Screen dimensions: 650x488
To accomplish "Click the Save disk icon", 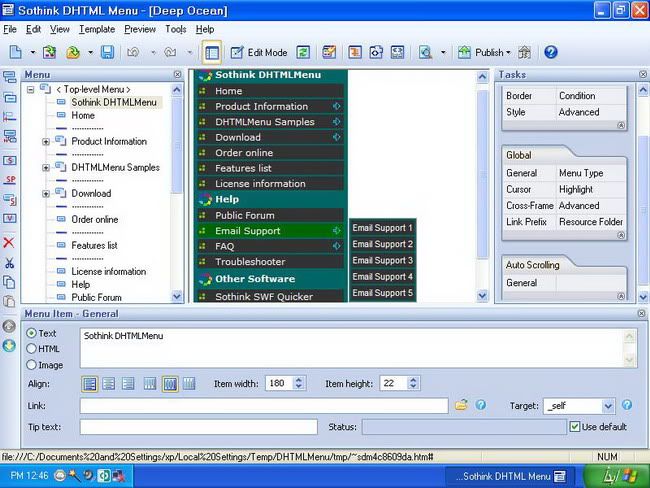I will (x=107, y=52).
